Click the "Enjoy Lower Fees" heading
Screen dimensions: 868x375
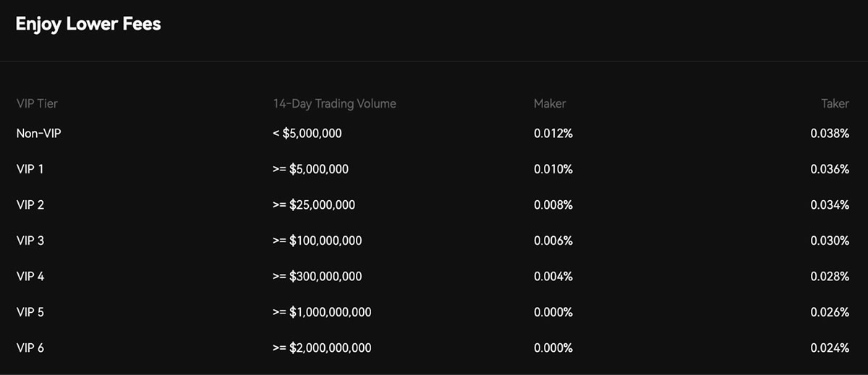[88, 25]
